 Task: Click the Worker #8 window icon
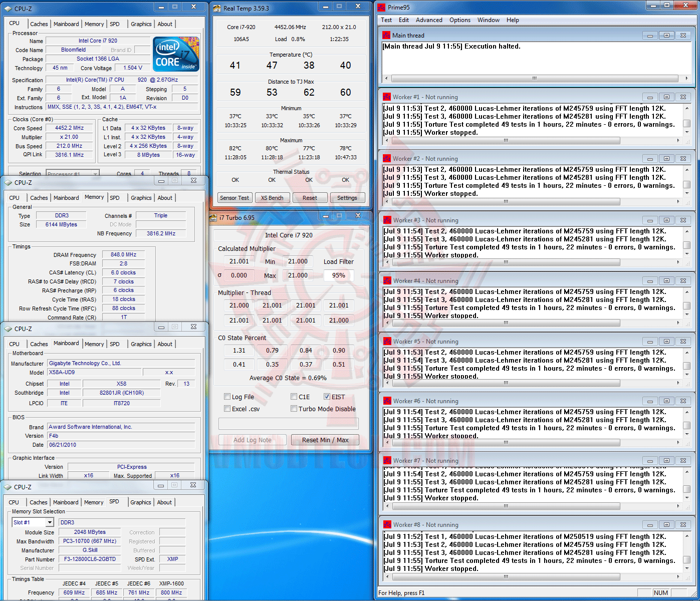click(x=387, y=525)
